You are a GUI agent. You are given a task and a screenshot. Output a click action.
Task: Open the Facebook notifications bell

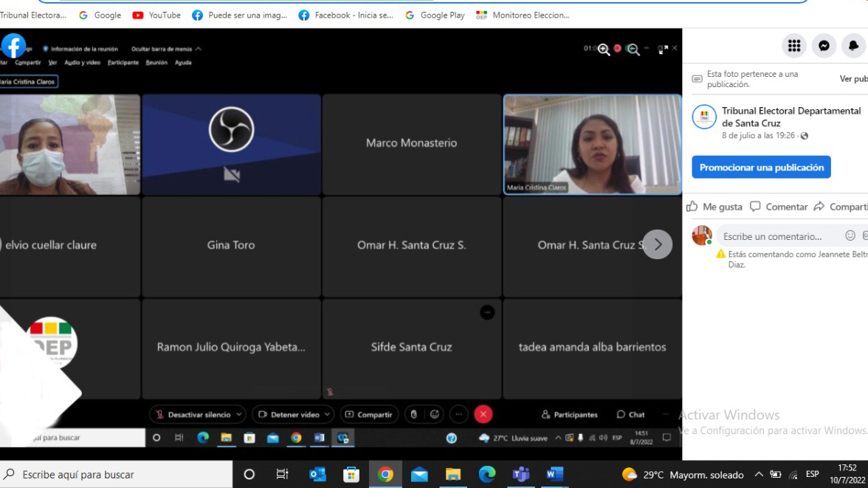[x=854, y=46]
